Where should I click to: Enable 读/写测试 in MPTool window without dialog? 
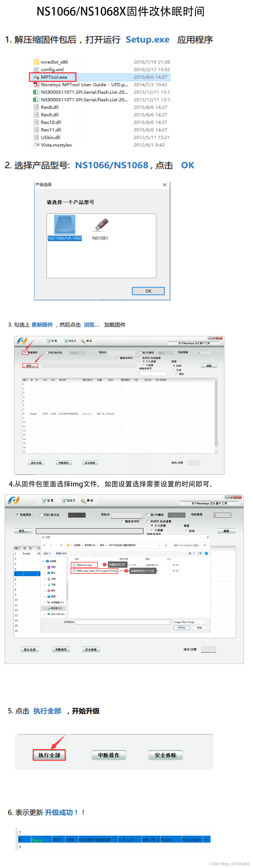(140, 352)
